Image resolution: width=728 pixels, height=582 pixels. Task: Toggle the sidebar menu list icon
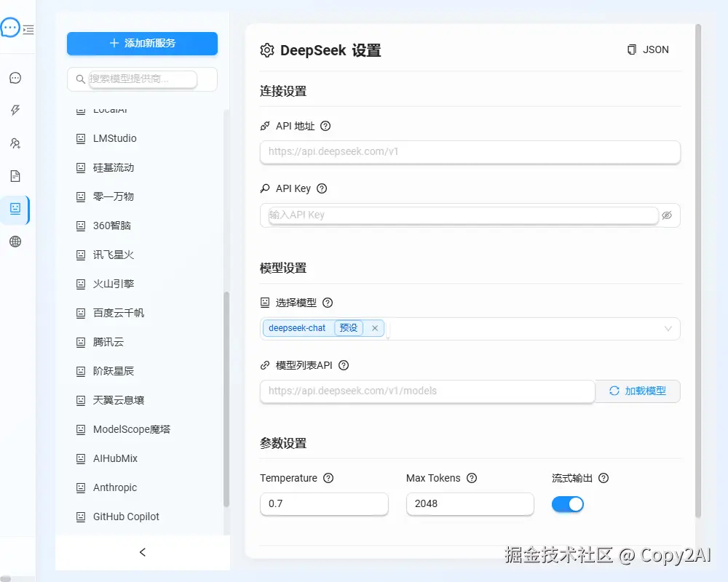point(28,30)
